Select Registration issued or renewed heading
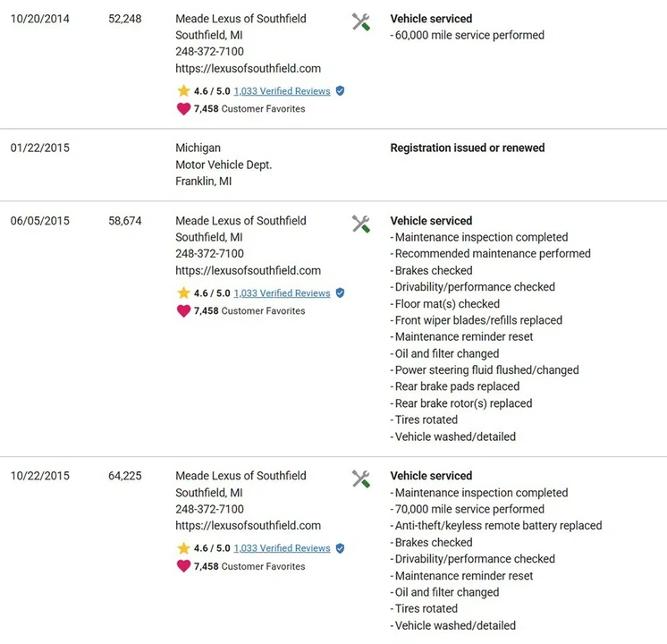667x644 pixels. (468, 148)
